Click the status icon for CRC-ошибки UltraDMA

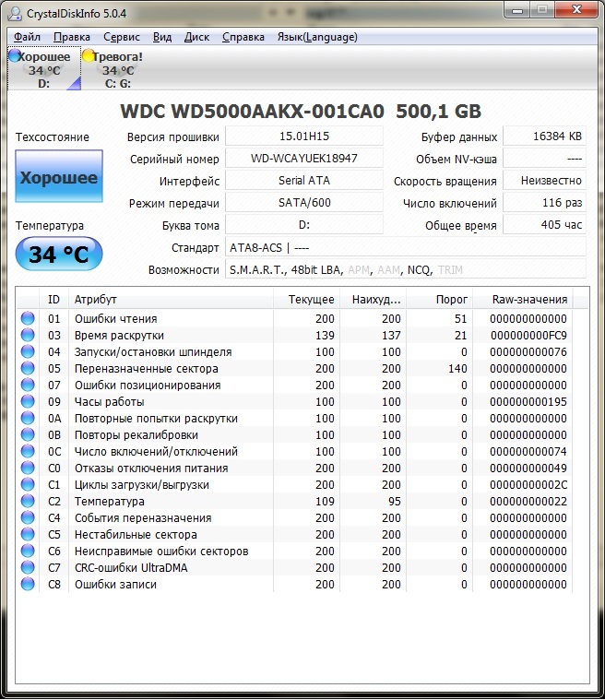point(28,568)
